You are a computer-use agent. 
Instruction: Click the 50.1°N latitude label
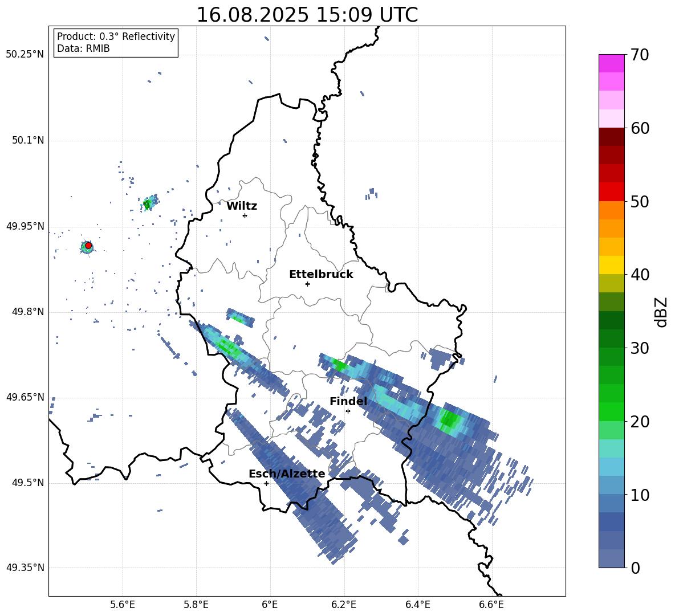28,141
